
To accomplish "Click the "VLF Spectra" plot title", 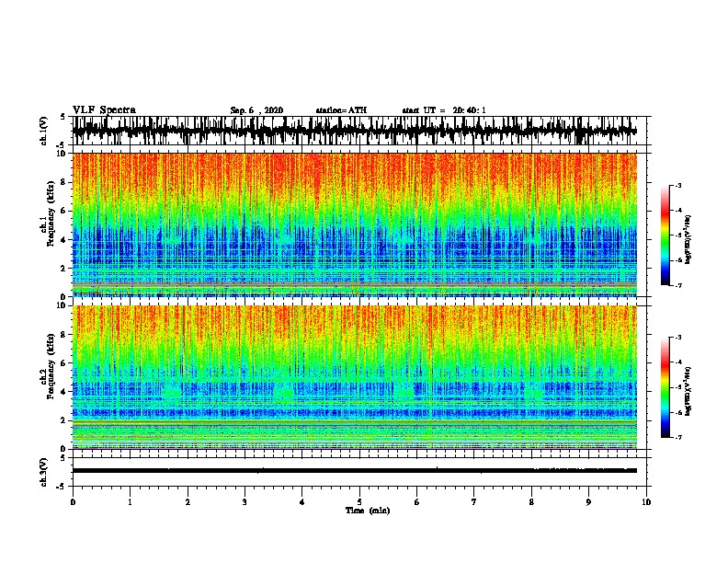I will coord(104,110).
